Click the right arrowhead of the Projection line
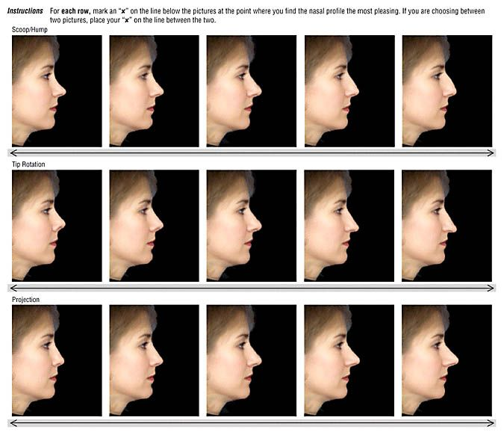The width and height of the screenshot is (504, 435). (491, 423)
